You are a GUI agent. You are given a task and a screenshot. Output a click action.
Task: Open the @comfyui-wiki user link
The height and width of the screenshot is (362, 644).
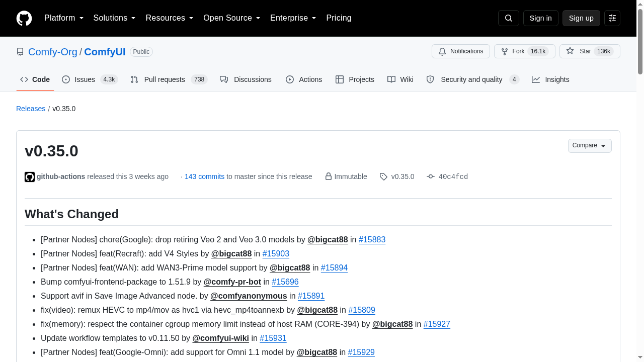220,338
